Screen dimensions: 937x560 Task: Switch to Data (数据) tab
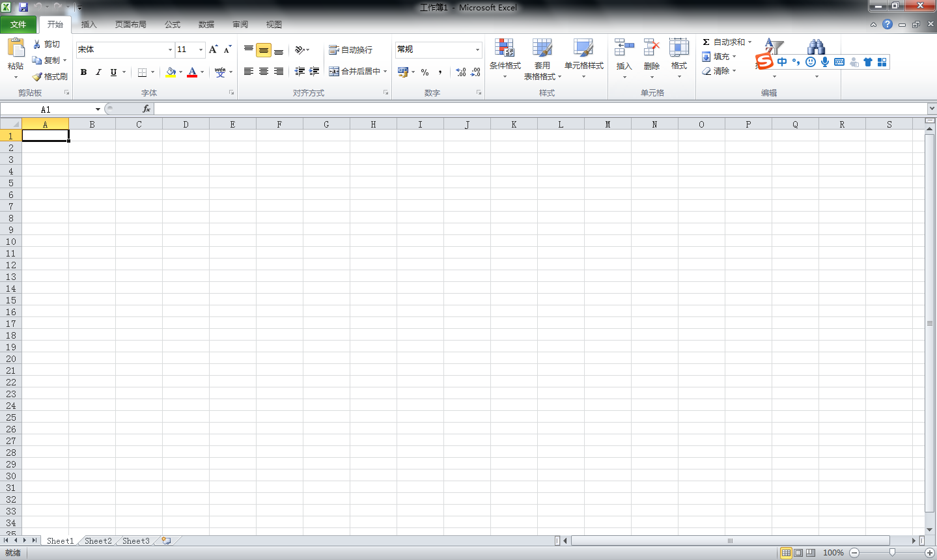[206, 25]
